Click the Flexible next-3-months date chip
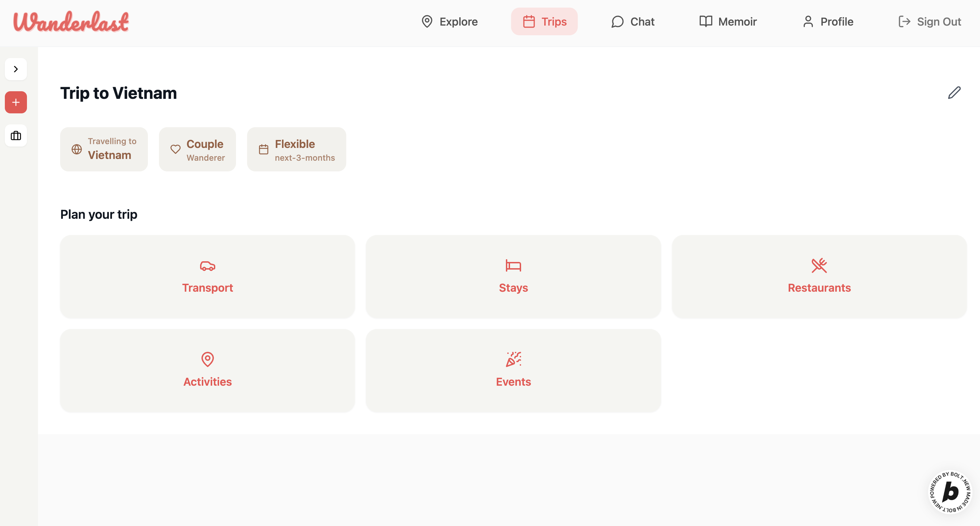 coord(296,149)
